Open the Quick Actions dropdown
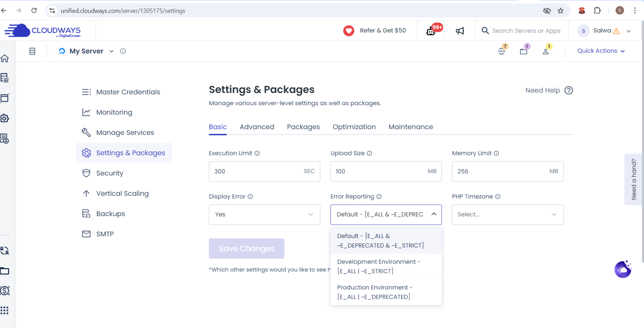 601,51
